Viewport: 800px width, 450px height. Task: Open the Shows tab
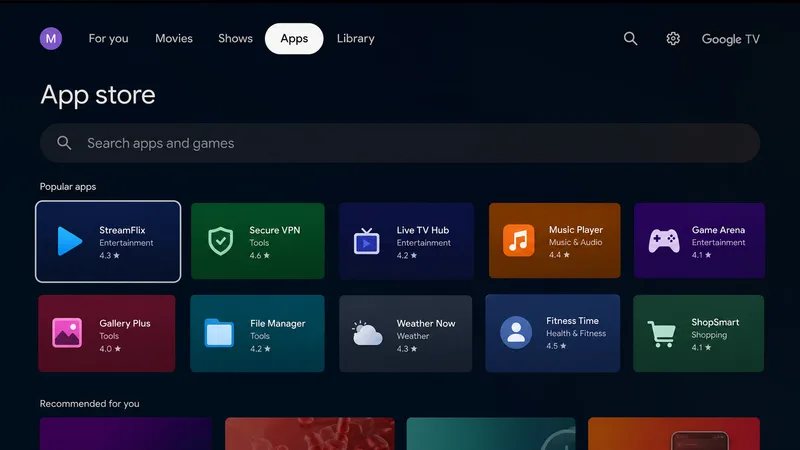point(235,39)
